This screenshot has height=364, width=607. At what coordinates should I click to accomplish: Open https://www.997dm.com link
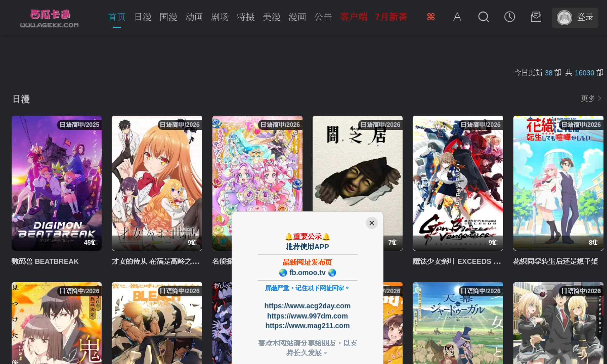pyautogui.click(x=307, y=316)
